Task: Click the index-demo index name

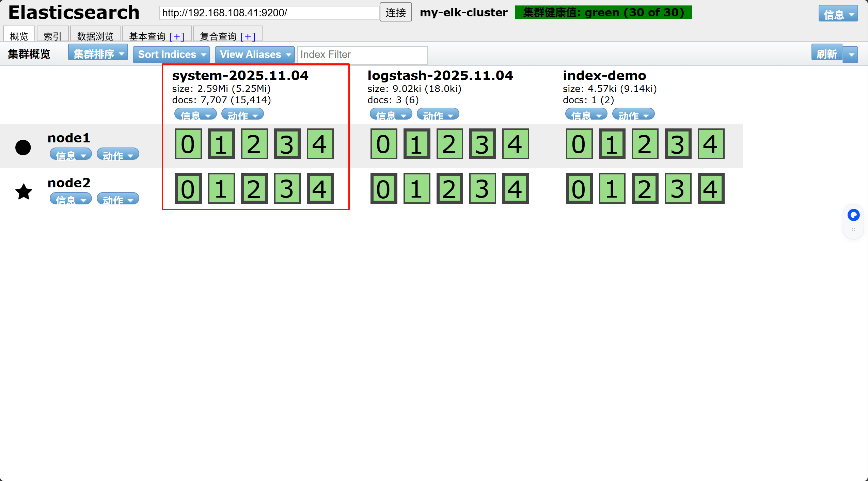Action: point(604,75)
